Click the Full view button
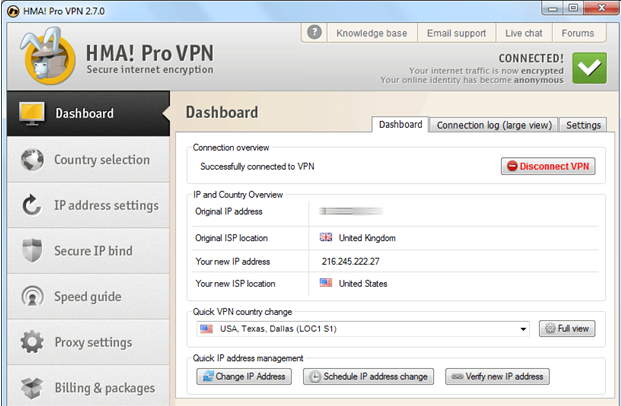Screen dimensions: 621x406 (567, 328)
